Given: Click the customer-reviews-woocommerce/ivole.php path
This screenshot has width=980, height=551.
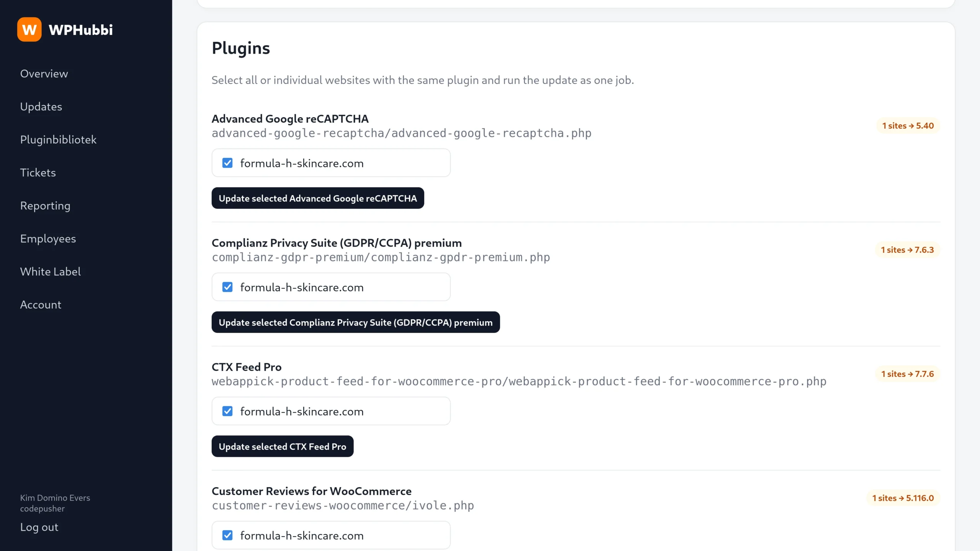Looking at the screenshot, I should 343,505.
